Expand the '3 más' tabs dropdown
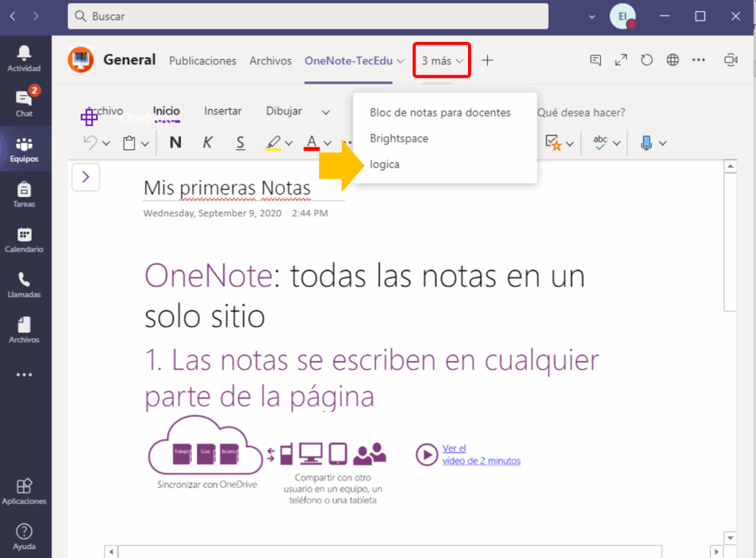 point(442,61)
